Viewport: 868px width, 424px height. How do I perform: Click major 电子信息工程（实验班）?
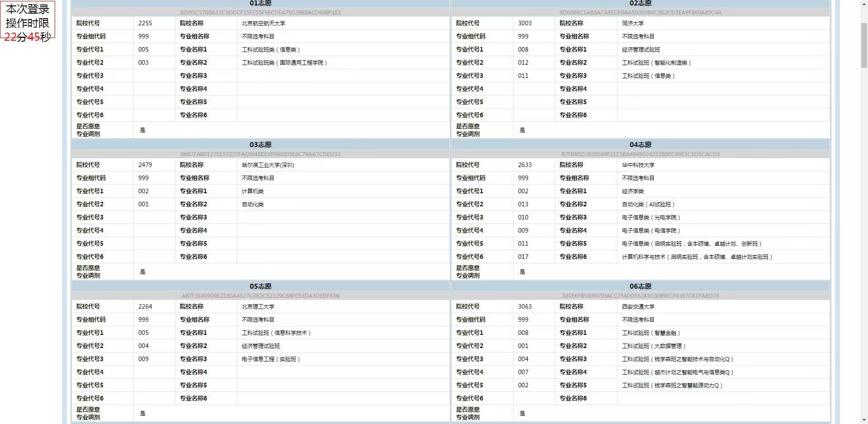click(x=271, y=359)
